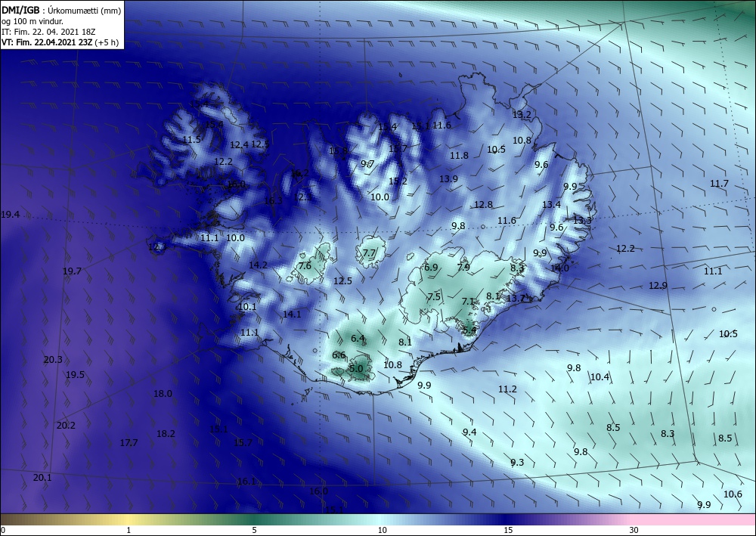
Task: Click the map value "16.1"
Action: click(246, 481)
